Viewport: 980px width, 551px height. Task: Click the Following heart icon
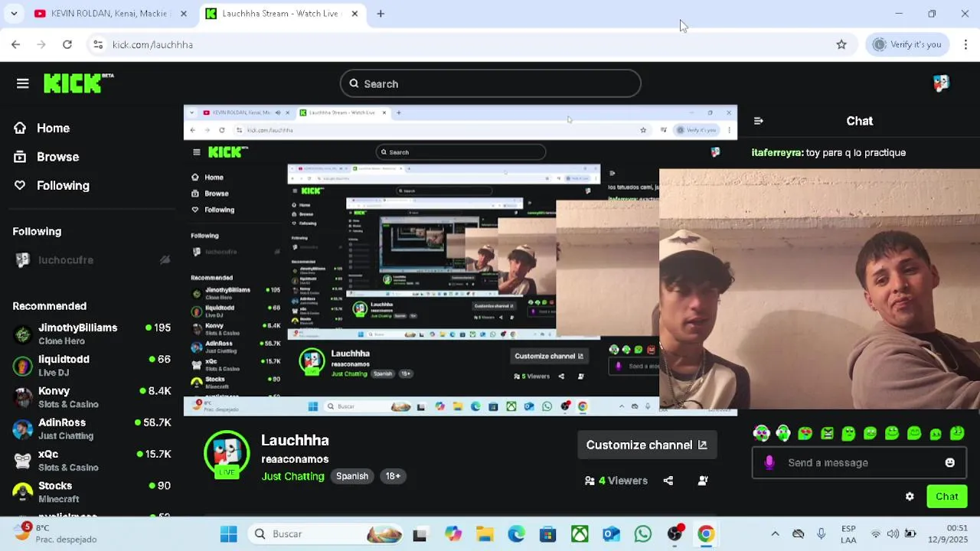click(x=20, y=185)
